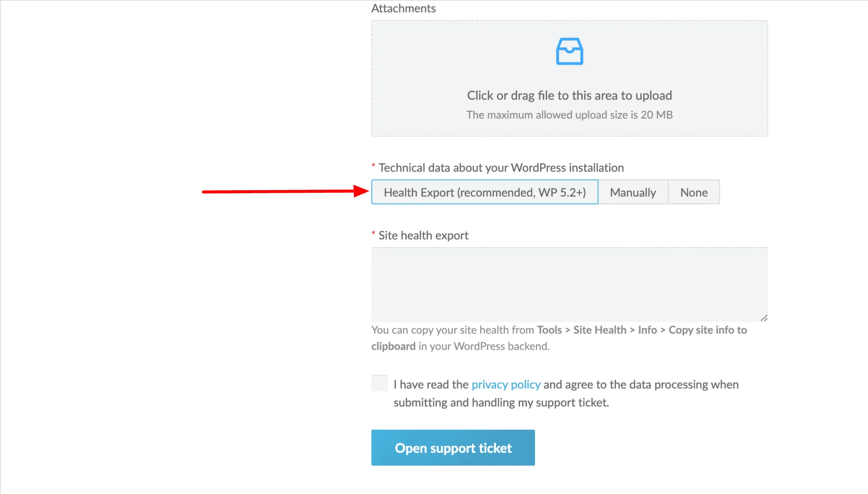Click the maximum upload size 20 MB note
The height and width of the screenshot is (494, 868).
click(x=569, y=115)
